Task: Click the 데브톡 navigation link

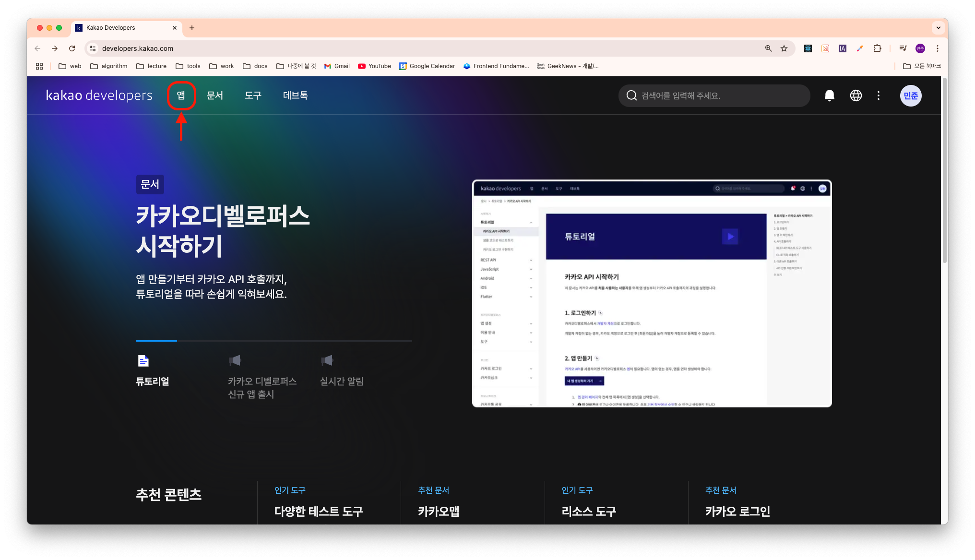Action: click(295, 95)
